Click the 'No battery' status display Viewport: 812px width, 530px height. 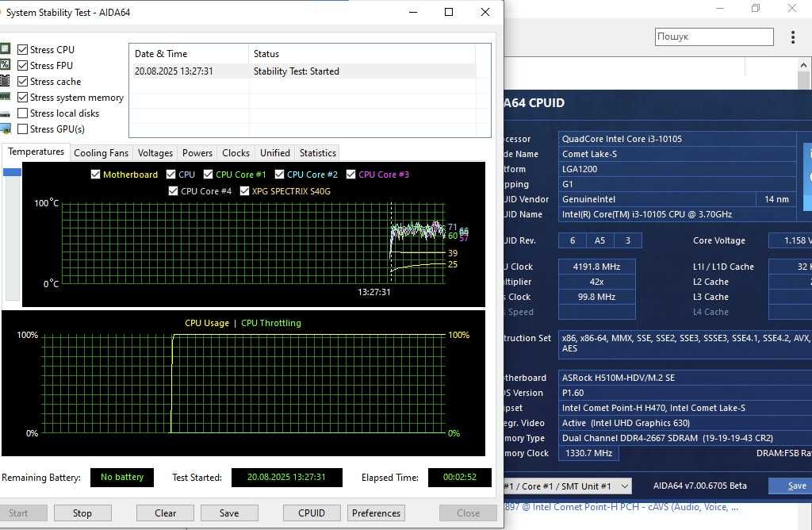click(x=121, y=477)
